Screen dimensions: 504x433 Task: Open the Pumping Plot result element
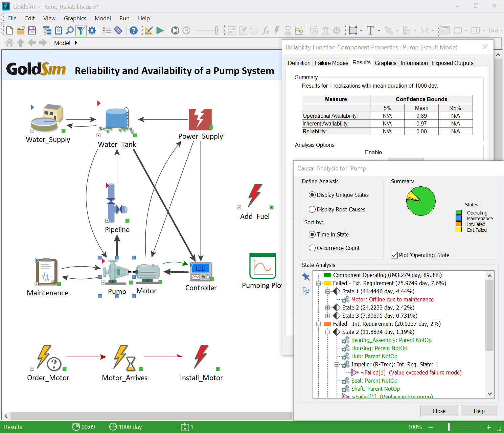tap(263, 266)
